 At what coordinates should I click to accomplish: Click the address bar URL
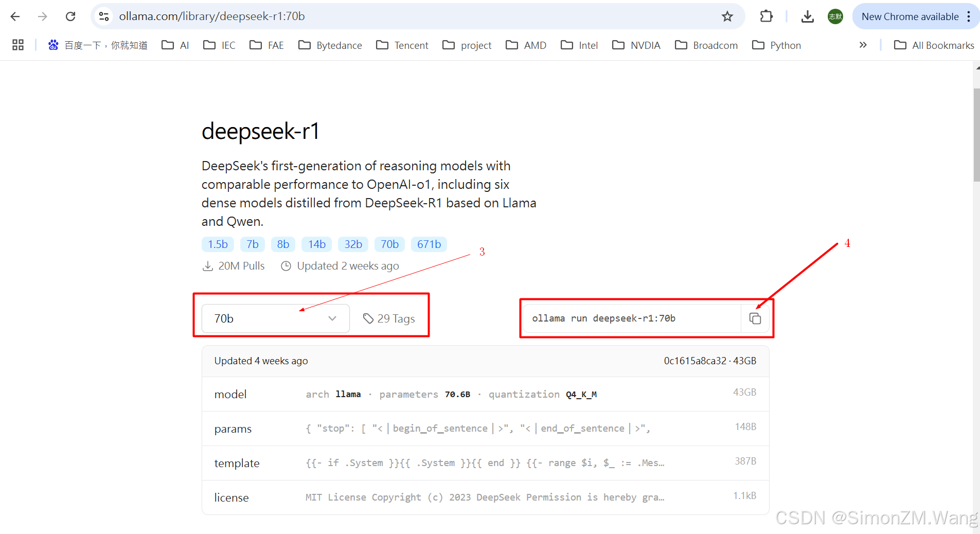click(x=212, y=16)
